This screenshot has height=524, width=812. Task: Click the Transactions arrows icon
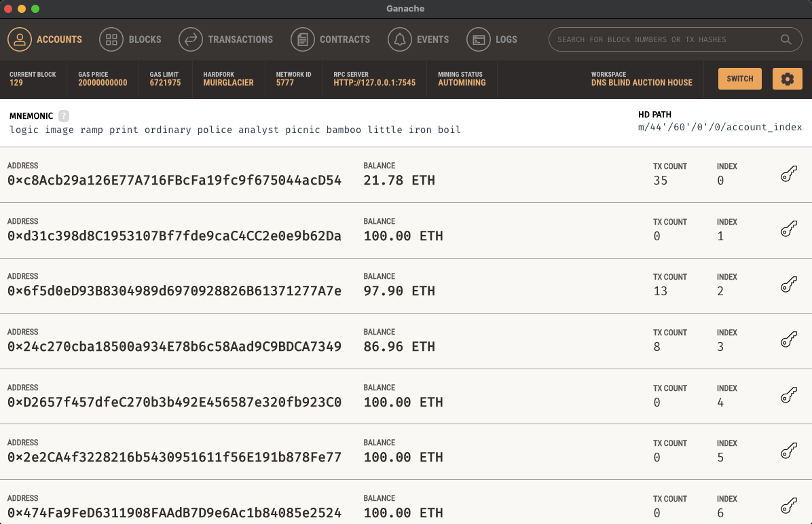[191, 39]
